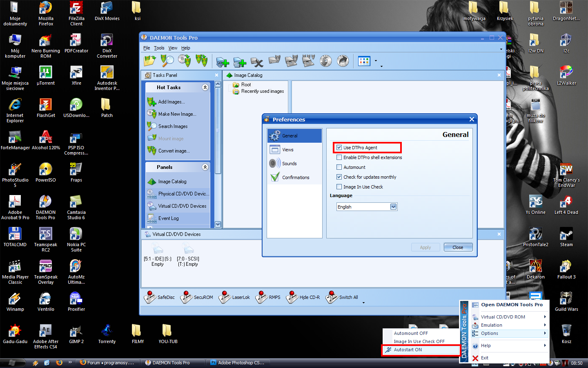The height and width of the screenshot is (368, 588).
Task: Toggle SecuROM emulation switch
Action: pos(197,297)
